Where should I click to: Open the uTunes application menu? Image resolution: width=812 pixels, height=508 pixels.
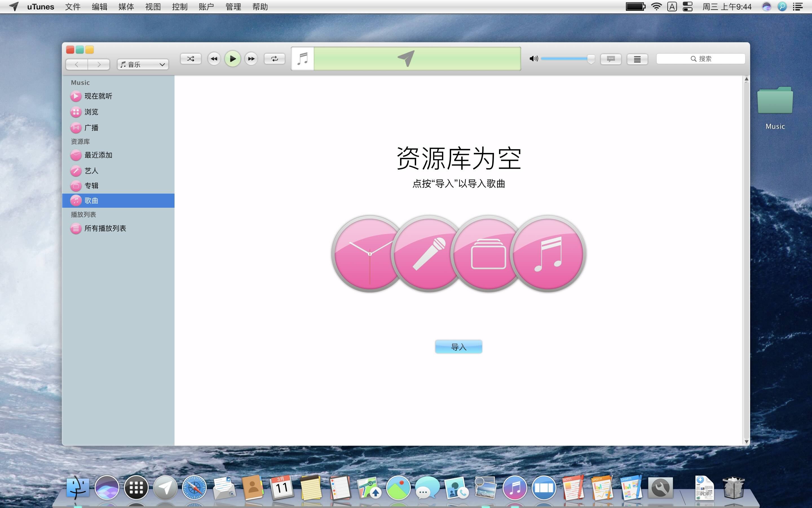click(41, 7)
